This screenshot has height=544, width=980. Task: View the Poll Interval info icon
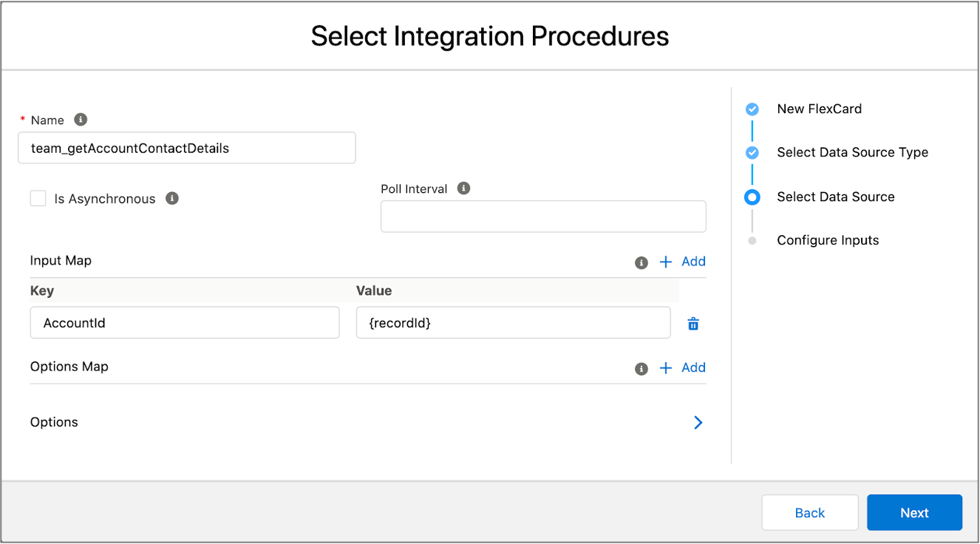463,188
